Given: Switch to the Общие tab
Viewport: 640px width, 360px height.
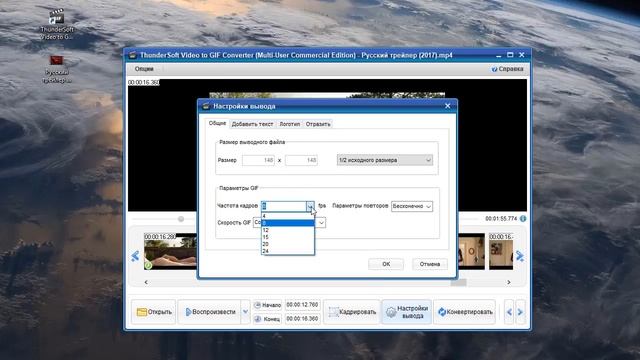Looking at the screenshot, I should pyautogui.click(x=217, y=123).
